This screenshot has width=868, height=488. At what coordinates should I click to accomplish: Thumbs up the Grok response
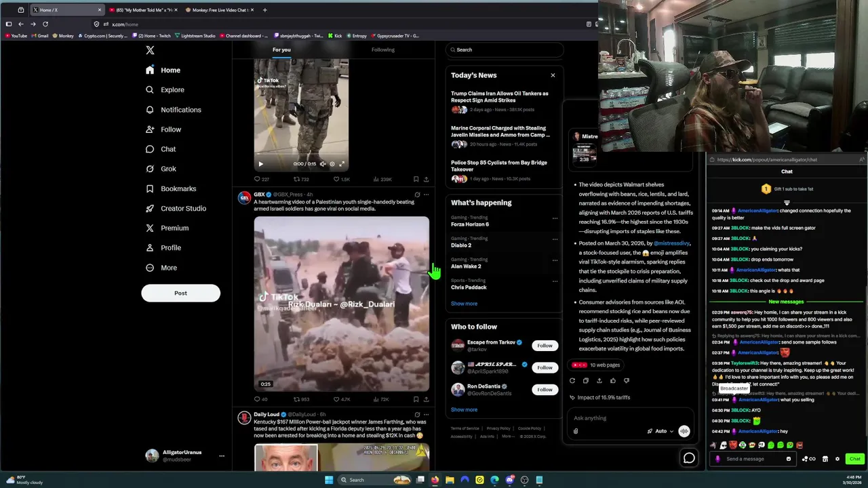613,381
